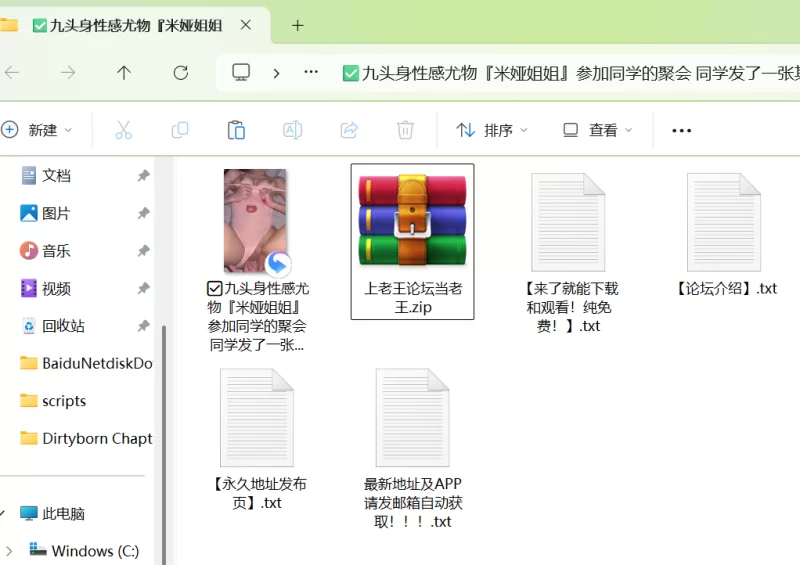Click the Paste clipboard icon

click(236, 130)
